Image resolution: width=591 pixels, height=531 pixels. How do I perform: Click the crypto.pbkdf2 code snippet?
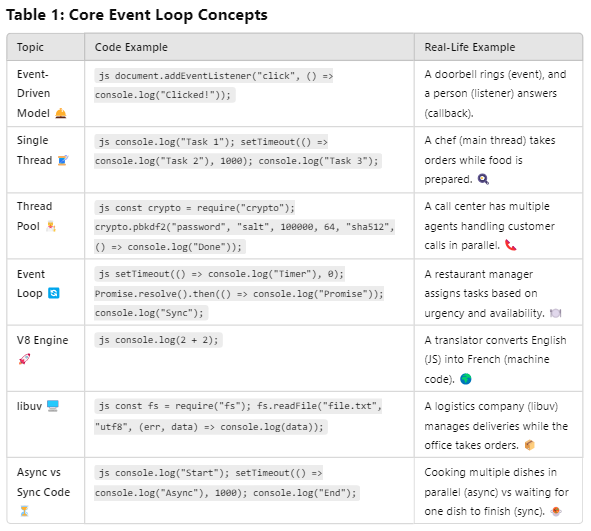(245, 227)
